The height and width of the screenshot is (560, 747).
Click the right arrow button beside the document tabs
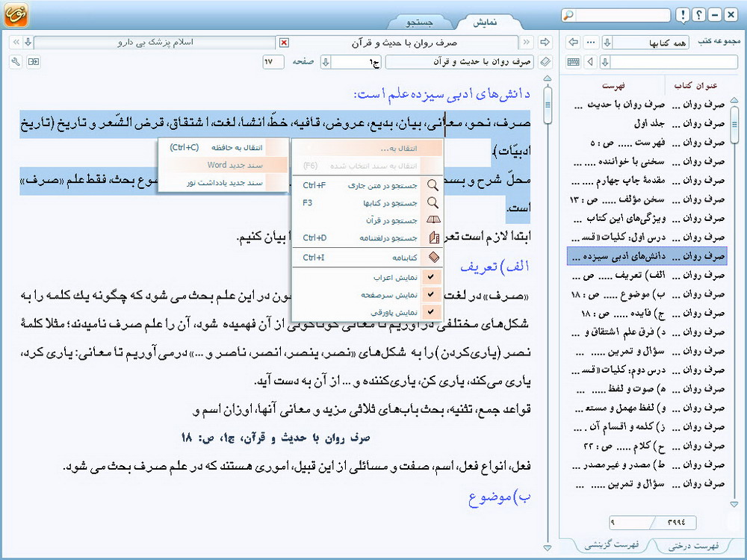545,42
